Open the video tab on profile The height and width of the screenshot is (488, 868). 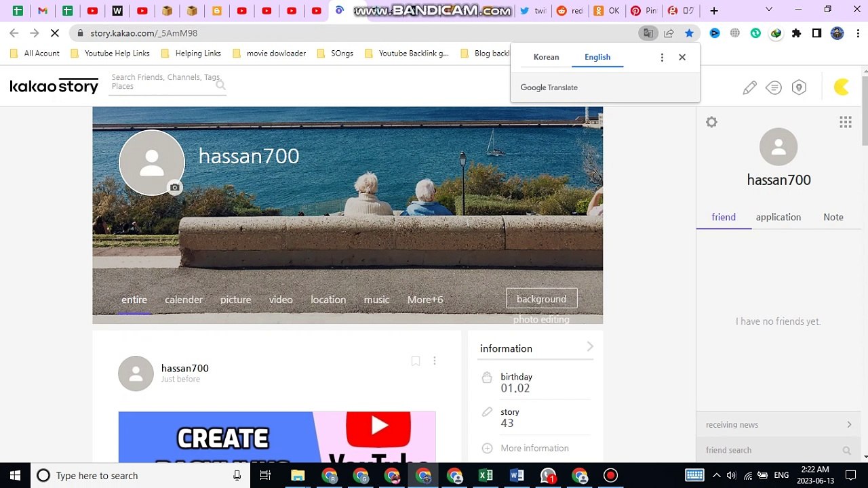pyautogui.click(x=281, y=300)
